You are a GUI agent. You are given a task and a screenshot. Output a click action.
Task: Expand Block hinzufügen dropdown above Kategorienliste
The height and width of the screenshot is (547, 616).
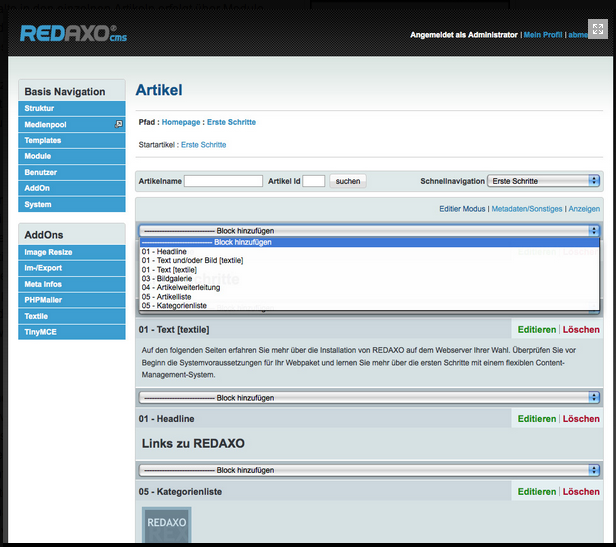coord(369,470)
